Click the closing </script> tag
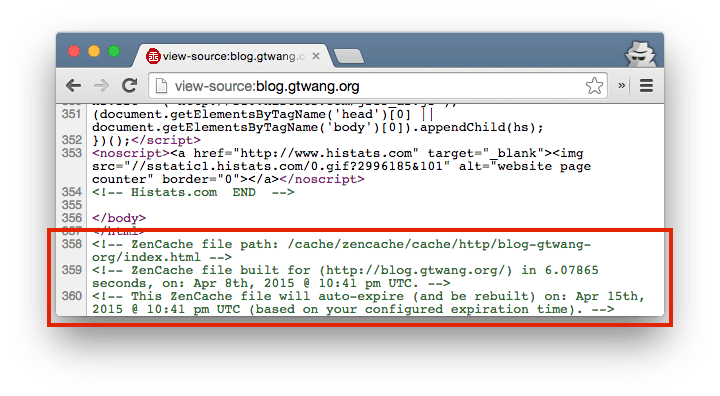This screenshot has height=396, width=720. (x=166, y=140)
